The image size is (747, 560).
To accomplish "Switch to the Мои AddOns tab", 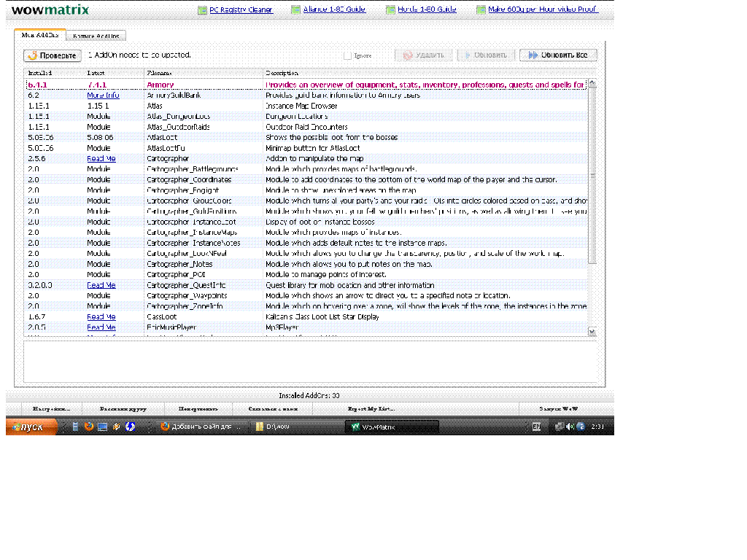I will point(40,35).
